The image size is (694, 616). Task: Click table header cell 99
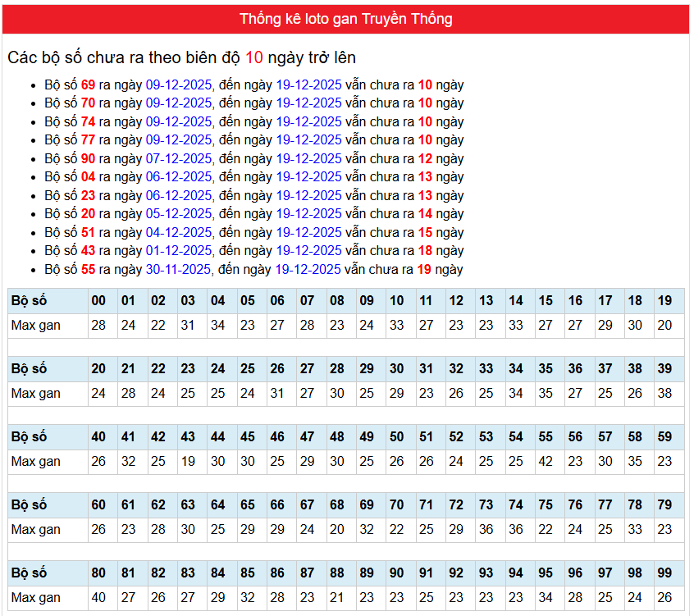tap(664, 573)
